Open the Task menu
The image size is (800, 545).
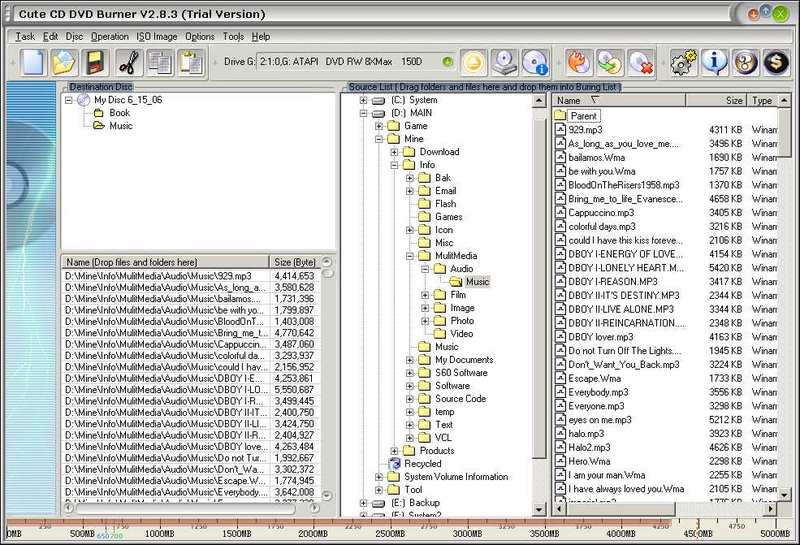(25, 37)
